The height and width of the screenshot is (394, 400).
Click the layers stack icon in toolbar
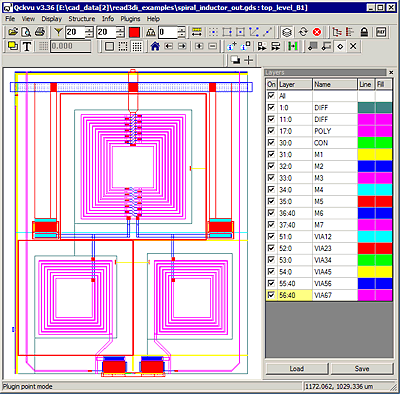pyautogui.click(x=287, y=32)
